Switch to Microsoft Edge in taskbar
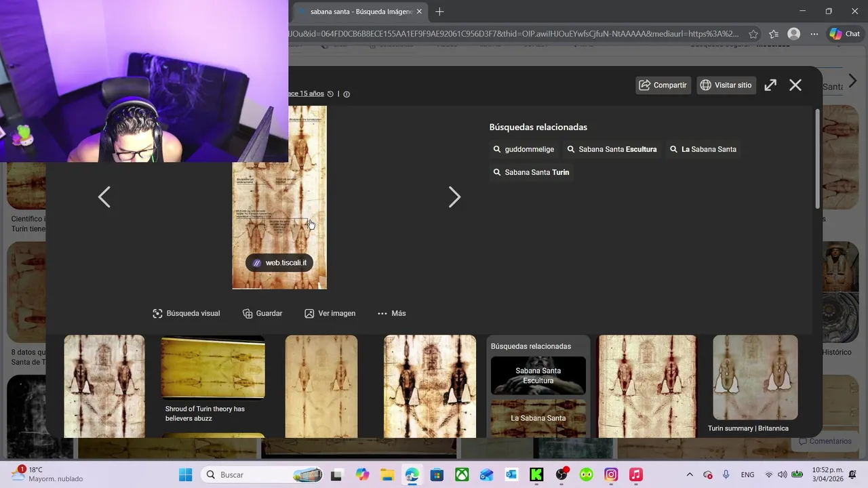 tap(412, 474)
